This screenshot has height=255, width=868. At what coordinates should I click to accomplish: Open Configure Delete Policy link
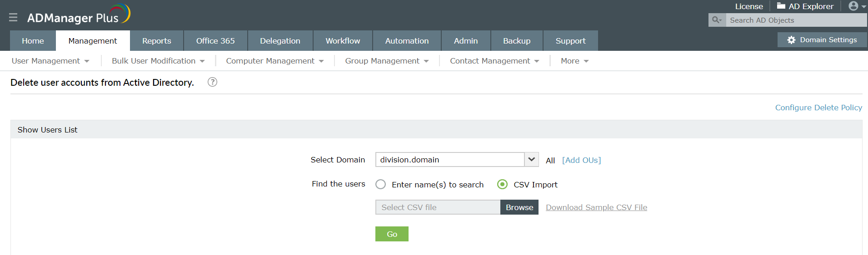[818, 108]
